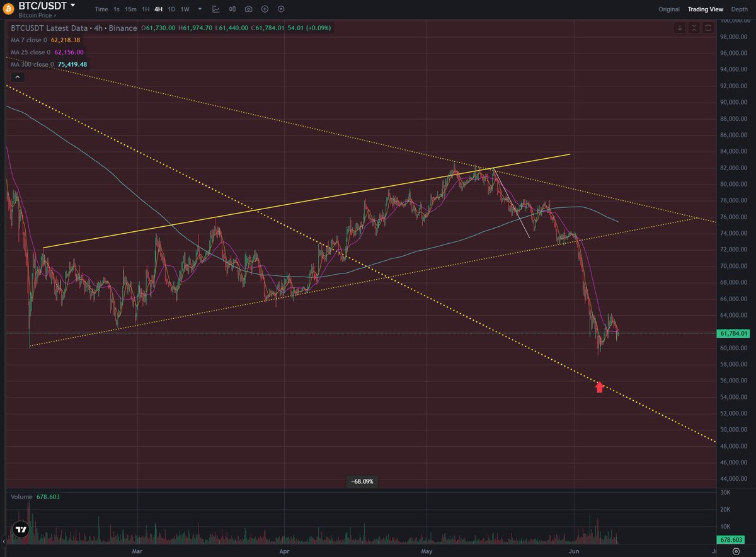Click the Jun label on time axis
This screenshot has height=557, width=756.
point(574,551)
